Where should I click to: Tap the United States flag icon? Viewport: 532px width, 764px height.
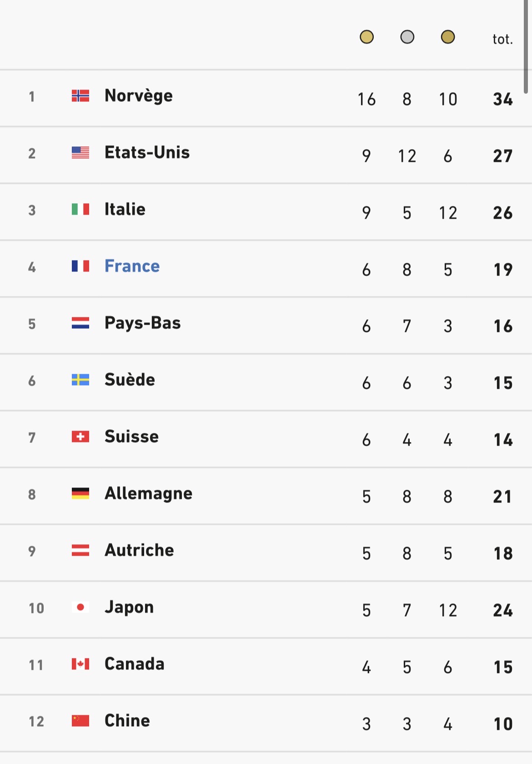point(80,152)
